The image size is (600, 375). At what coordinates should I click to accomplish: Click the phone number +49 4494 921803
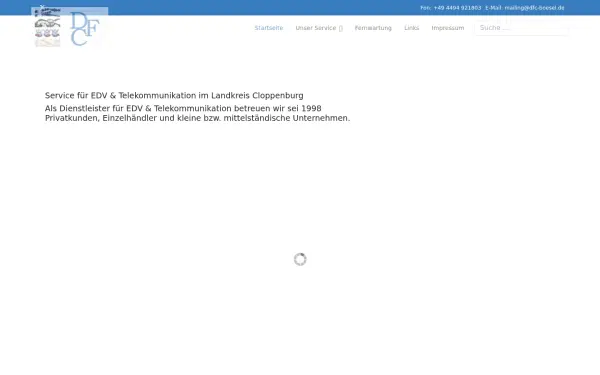click(x=457, y=8)
